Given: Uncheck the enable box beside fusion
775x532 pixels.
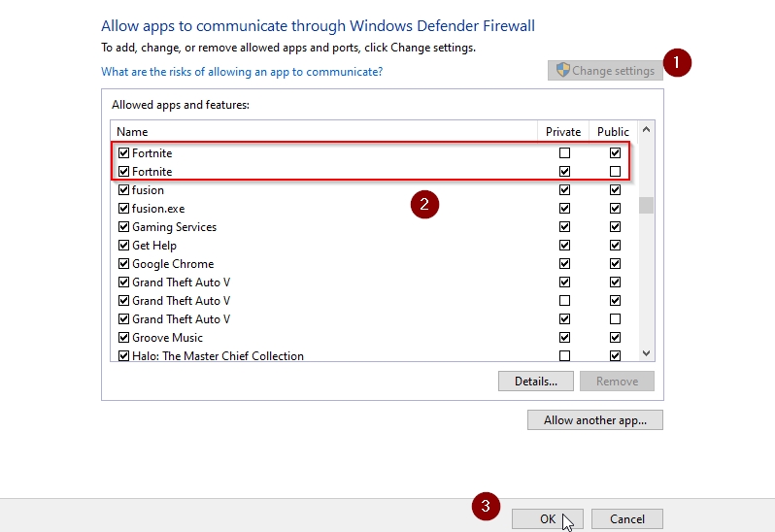Looking at the screenshot, I should click(x=123, y=190).
